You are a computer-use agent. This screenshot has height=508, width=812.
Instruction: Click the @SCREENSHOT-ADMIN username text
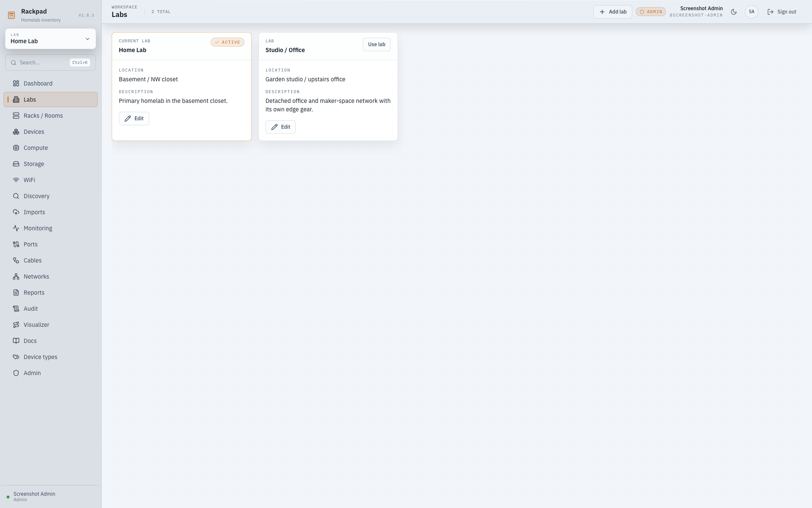(x=696, y=15)
